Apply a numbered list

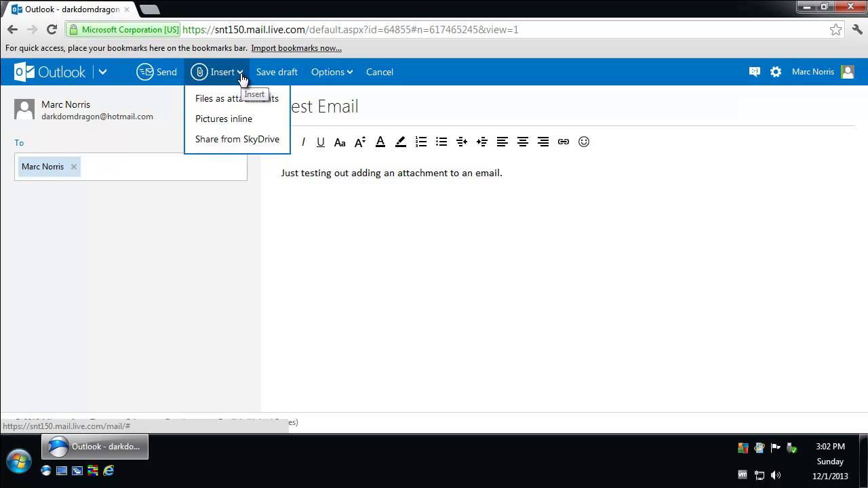(x=421, y=142)
